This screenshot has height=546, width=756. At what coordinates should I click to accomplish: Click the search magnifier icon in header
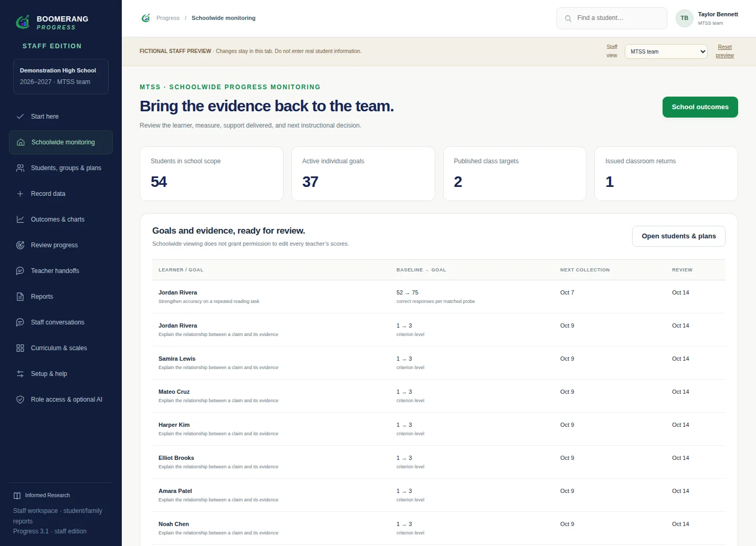568,18
